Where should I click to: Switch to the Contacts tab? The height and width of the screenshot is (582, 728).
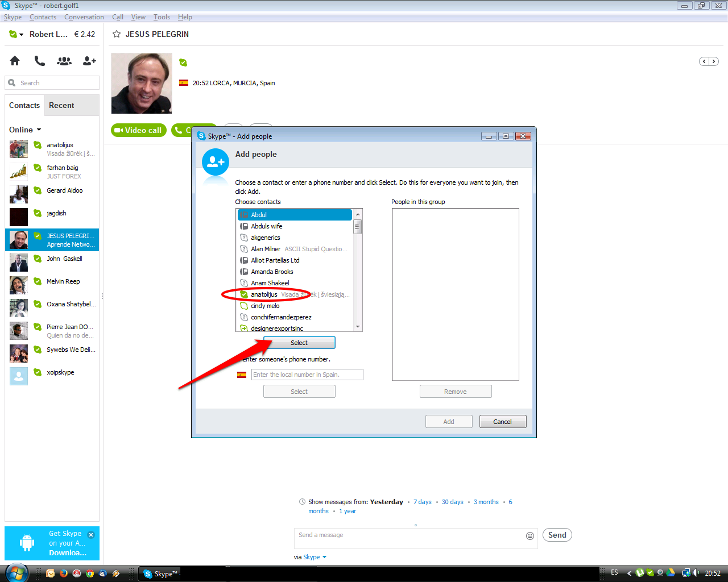point(24,105)
